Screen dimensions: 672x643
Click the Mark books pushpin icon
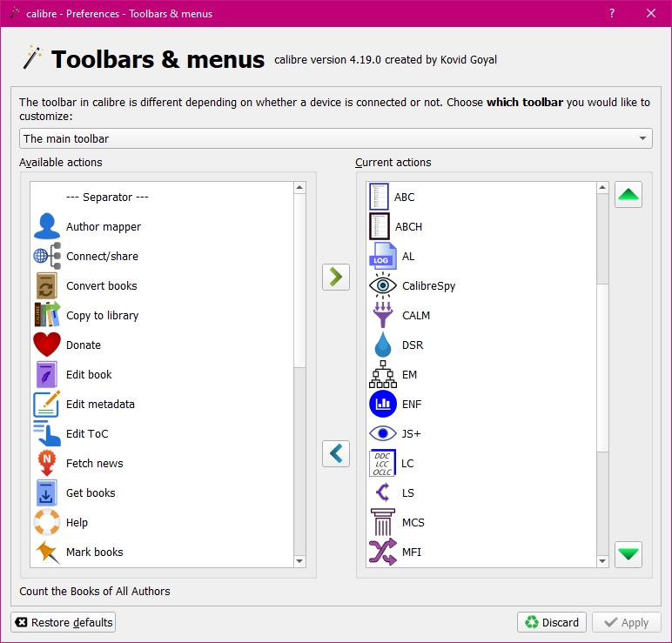[47, 552]
